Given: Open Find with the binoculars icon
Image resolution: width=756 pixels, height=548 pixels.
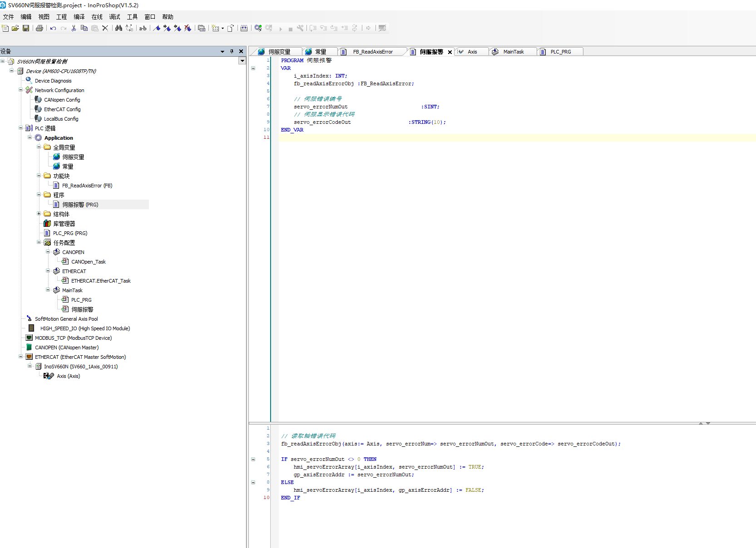Looking at the screenshot, I should pyautogui.click(x=119, y=28).
